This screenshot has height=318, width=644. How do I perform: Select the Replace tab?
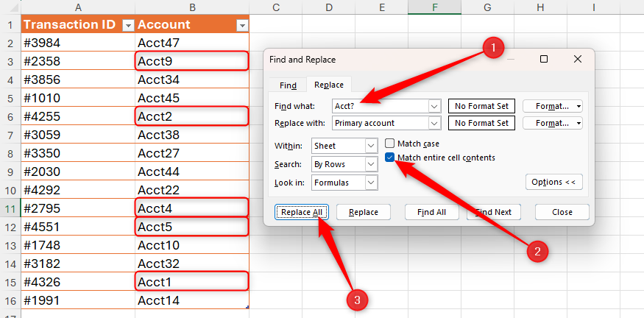coord(328,85)
